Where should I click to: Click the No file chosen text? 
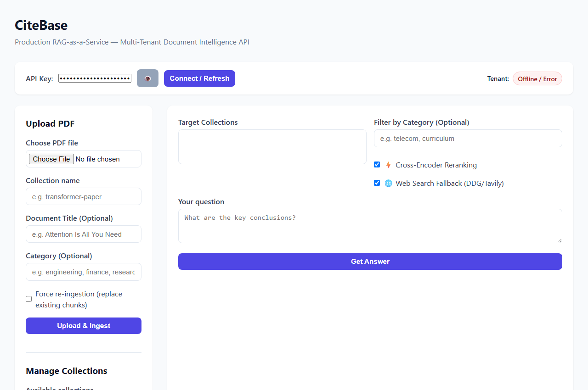(x=98, y=159)
